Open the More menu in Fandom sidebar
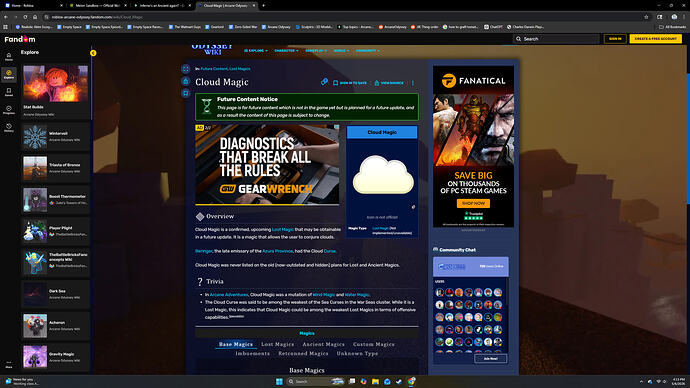Viewport: 690px width, 388px height. 9,364
